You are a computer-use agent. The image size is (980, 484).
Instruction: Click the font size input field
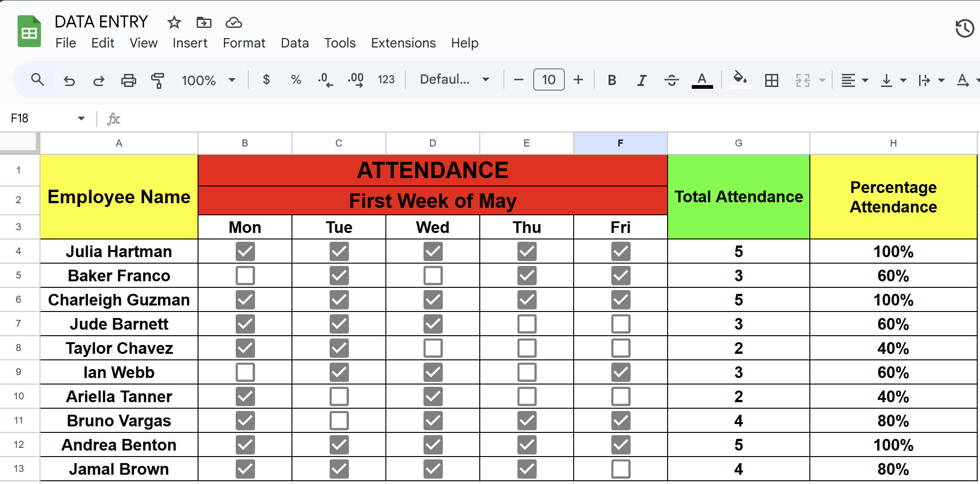pyautogui.click(x=549, y=80)
